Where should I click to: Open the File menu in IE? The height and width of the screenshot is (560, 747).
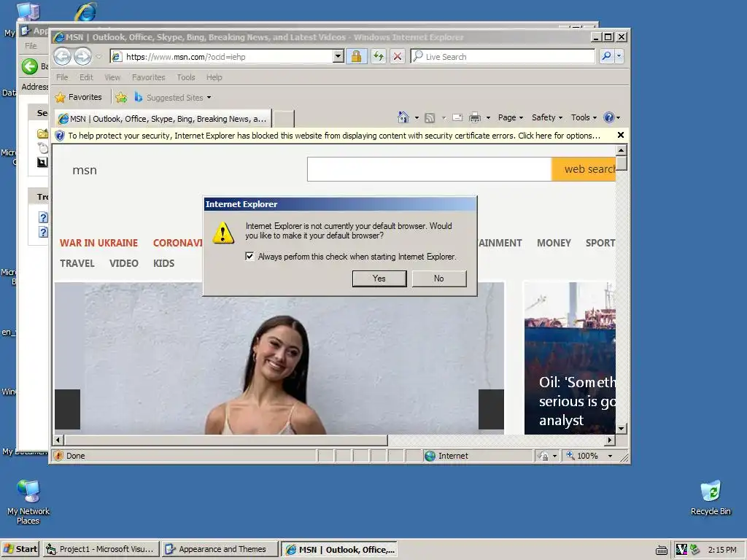tap(62, 77)
